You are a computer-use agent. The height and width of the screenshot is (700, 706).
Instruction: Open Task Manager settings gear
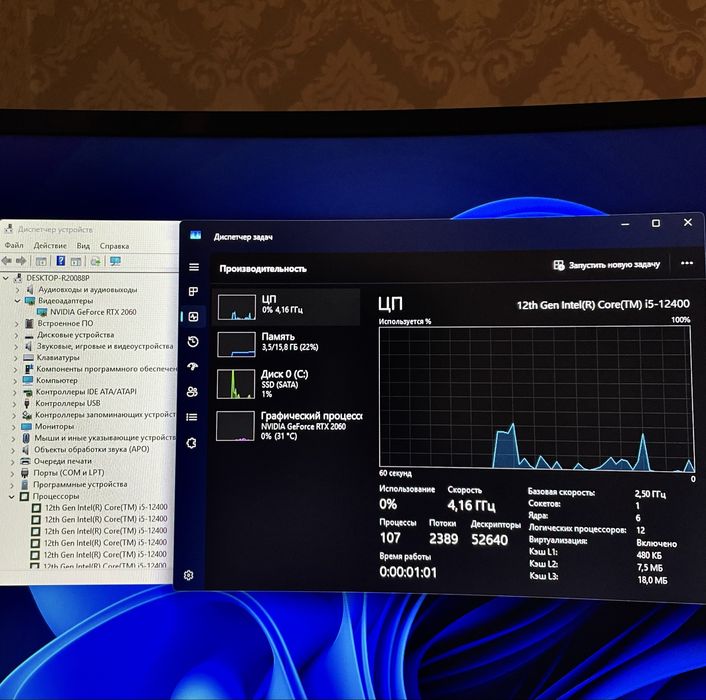pos(189,575)
